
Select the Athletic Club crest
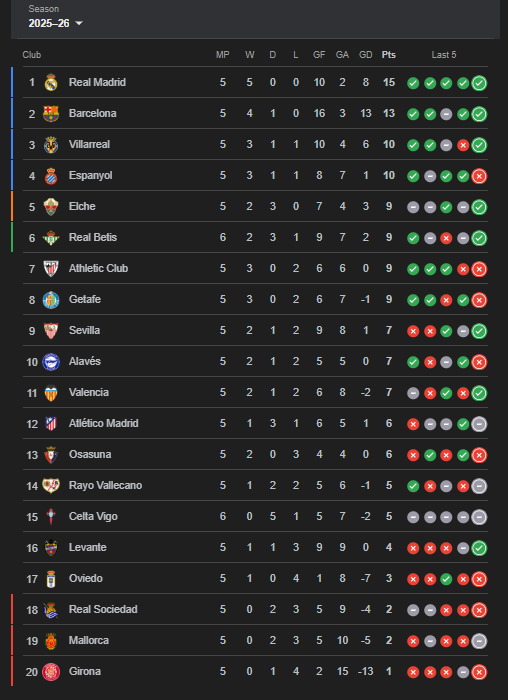coord(51,268)
